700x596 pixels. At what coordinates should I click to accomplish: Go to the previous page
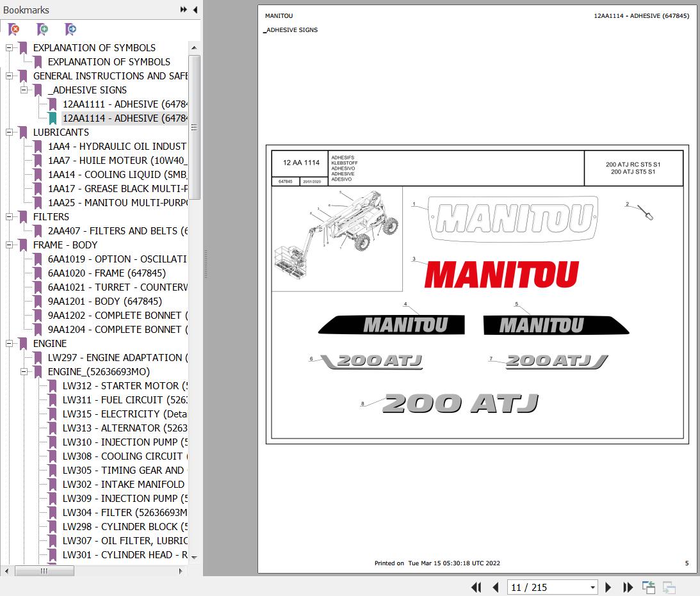point(495,587)
